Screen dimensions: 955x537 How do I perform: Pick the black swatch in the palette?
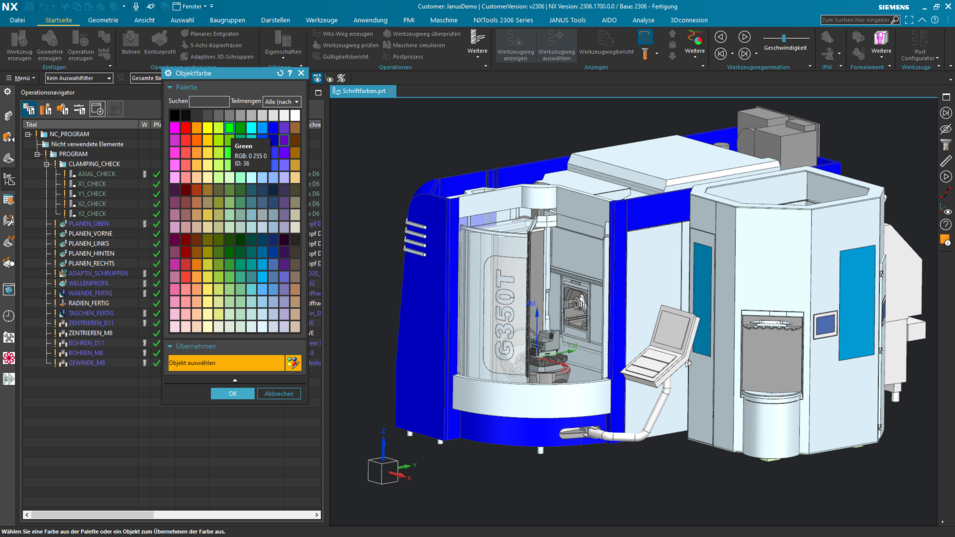pyautogui.click(x=175, y=115)
